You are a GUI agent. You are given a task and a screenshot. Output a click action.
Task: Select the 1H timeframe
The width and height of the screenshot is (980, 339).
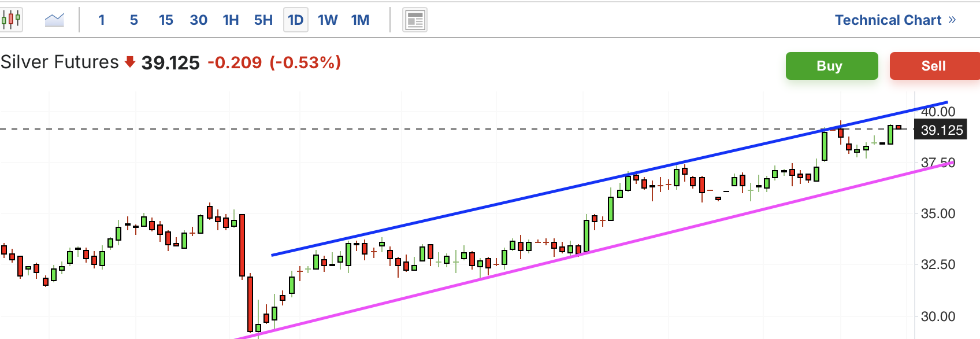click(x=231, y=20)
